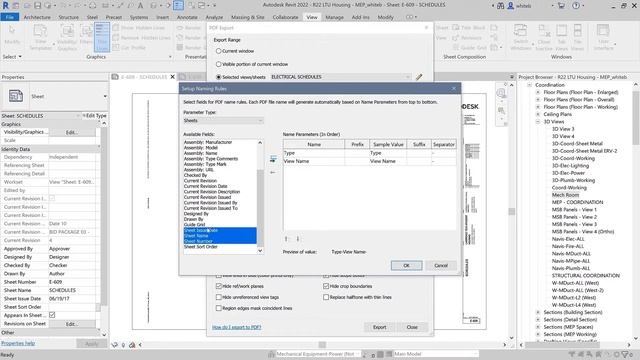This screenshot has width=640, height=360.
Task: Select the Selected views/sheets radio button
Action: click(x=218, y=77)
